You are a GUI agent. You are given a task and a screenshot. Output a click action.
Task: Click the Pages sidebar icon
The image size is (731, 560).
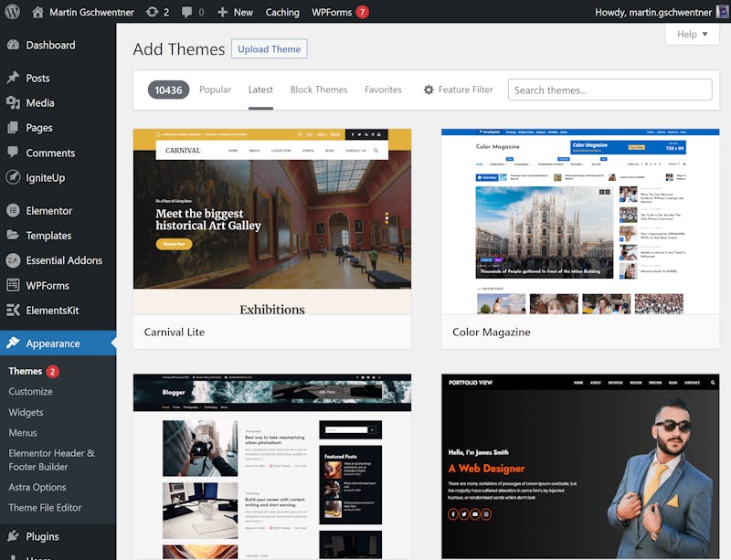click(13, 127)
